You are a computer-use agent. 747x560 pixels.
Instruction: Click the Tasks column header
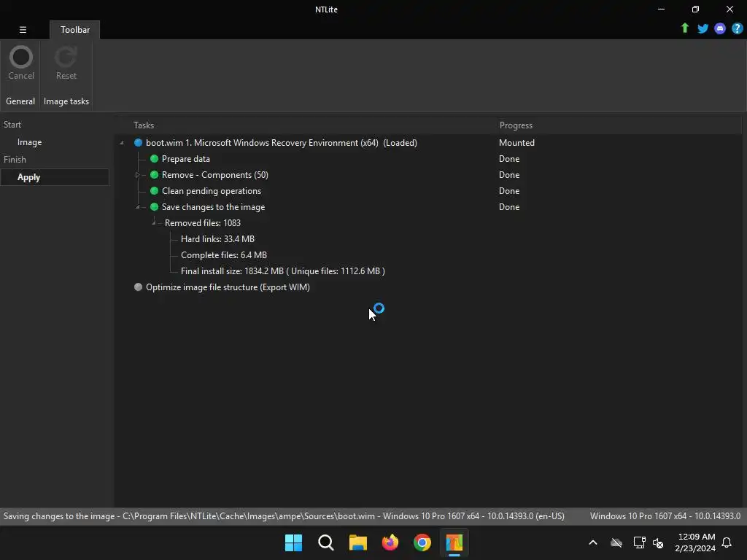click(144, 125)
